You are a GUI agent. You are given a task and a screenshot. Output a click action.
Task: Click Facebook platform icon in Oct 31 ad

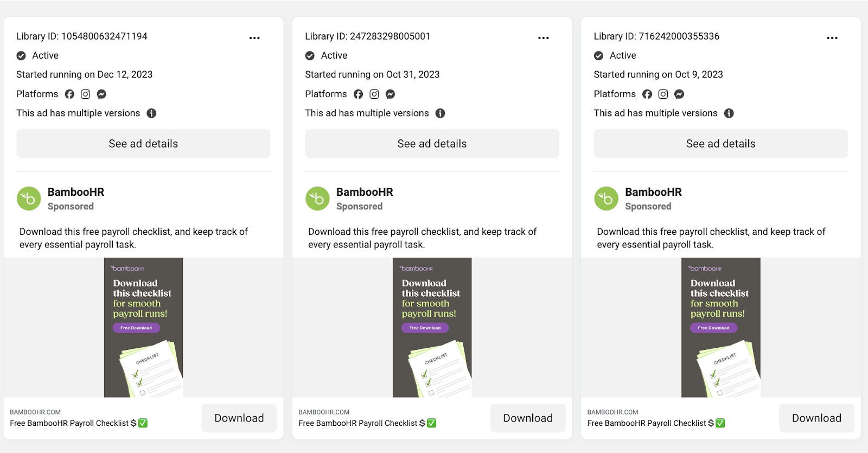(x=358, y=94)
